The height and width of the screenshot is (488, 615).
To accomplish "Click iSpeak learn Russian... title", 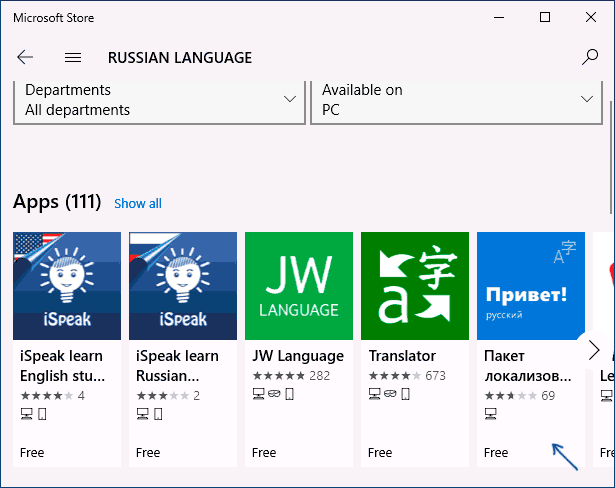I will click(x=177, y=366).
